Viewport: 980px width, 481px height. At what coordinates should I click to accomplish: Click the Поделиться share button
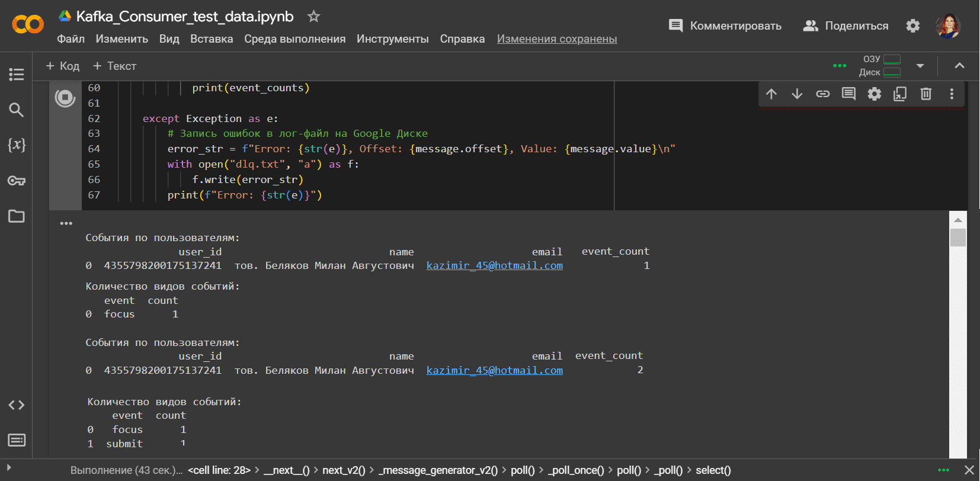846,26
